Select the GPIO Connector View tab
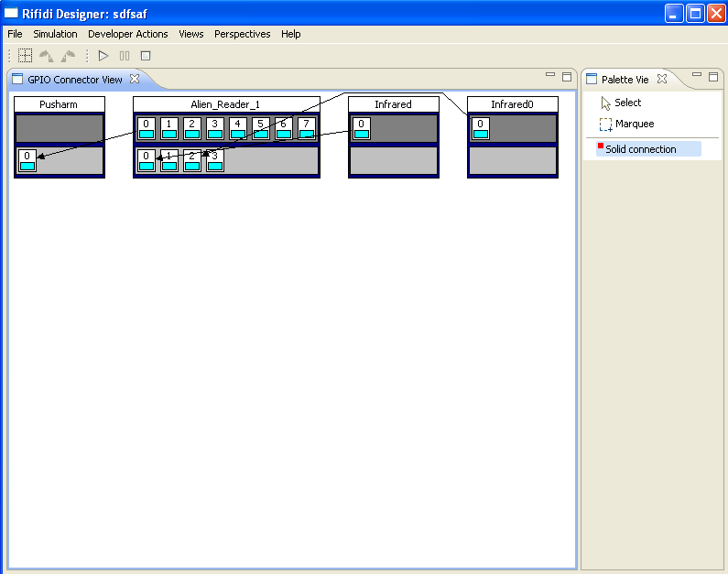This screenshot has width=728, height=574. 75,80
